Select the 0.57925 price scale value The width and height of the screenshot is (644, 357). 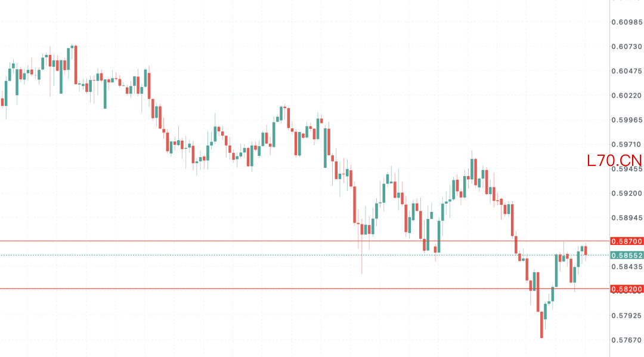tap(627, 315)
